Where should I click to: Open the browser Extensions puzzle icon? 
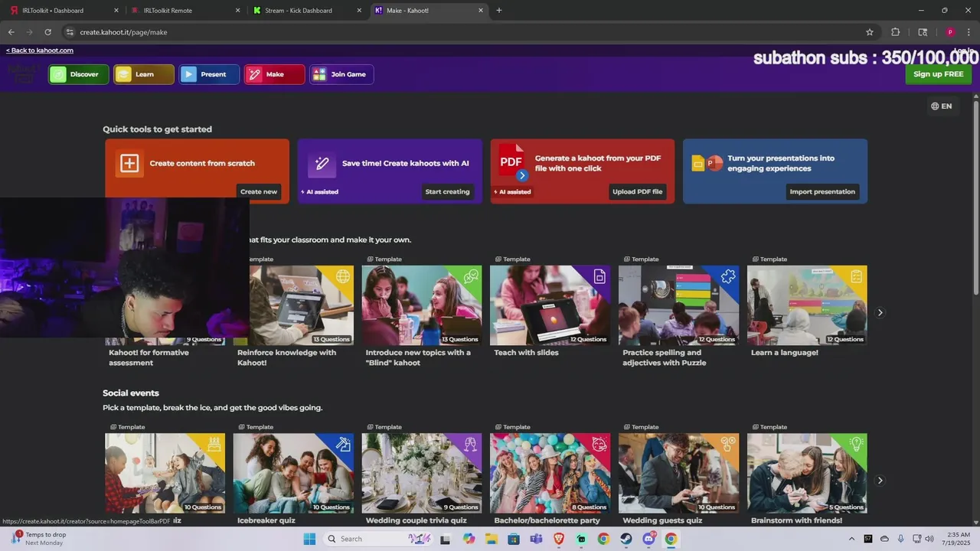pos(896,32)
